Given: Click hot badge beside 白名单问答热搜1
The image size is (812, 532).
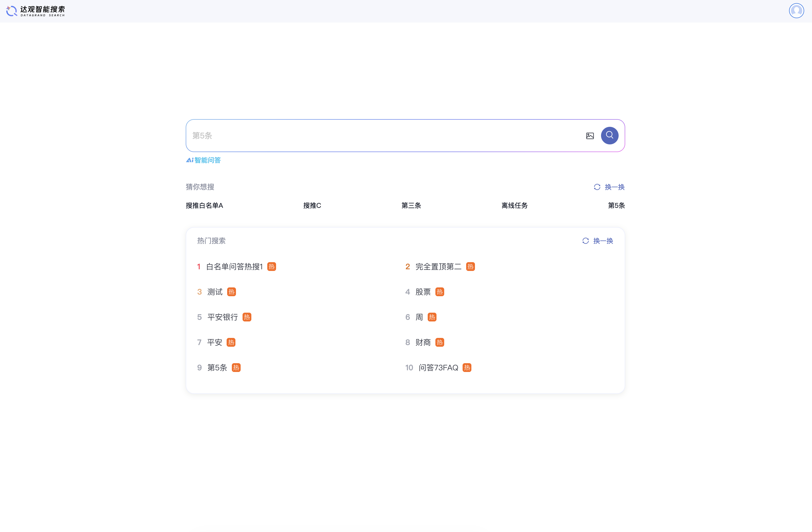Looking at the screenshot, I should tap(272, 267).
